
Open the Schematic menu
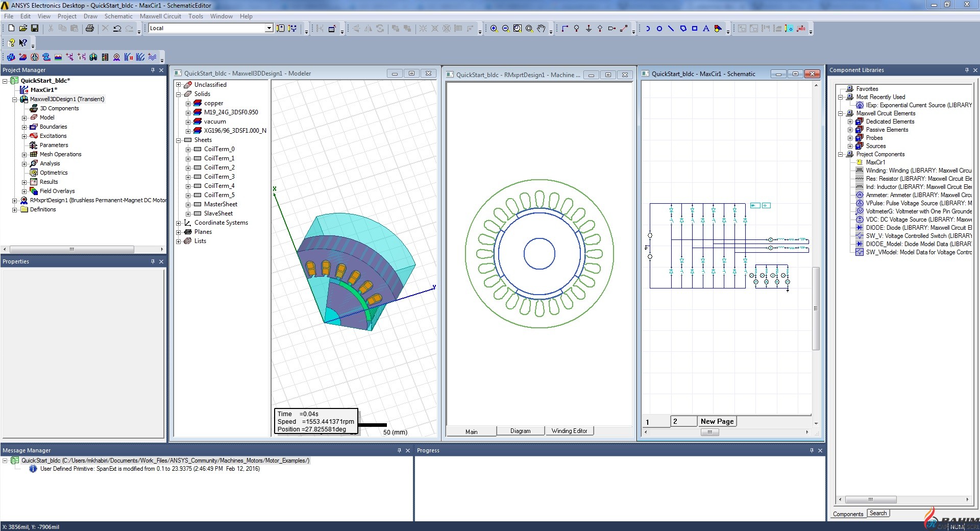(x=118, y=16)
